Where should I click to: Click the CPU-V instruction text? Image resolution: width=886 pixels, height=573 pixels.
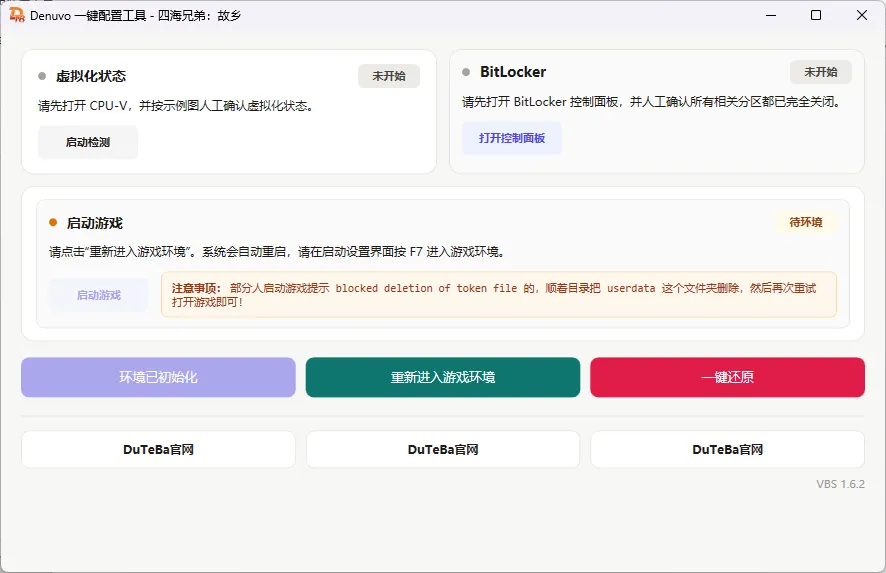(176, 106)
